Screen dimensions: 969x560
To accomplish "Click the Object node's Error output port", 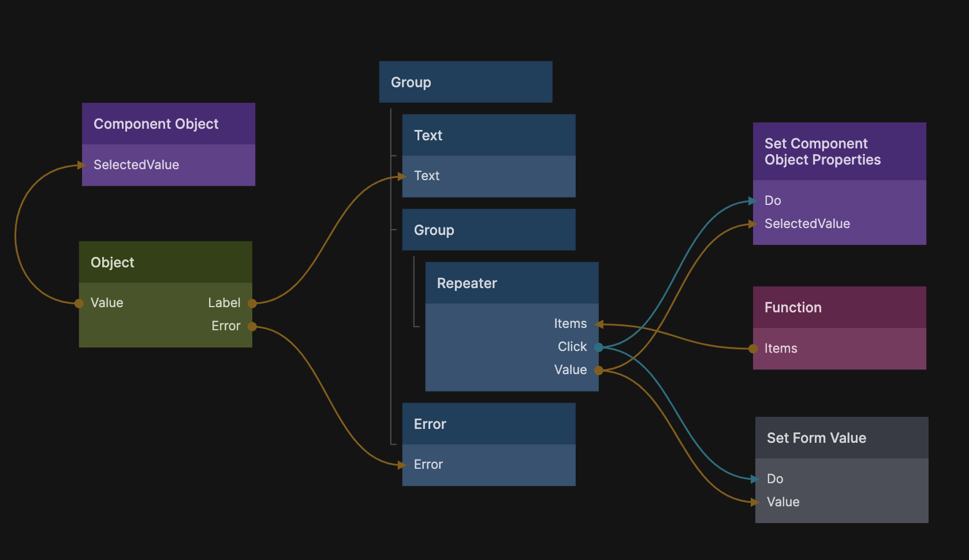I will point(252,326).
